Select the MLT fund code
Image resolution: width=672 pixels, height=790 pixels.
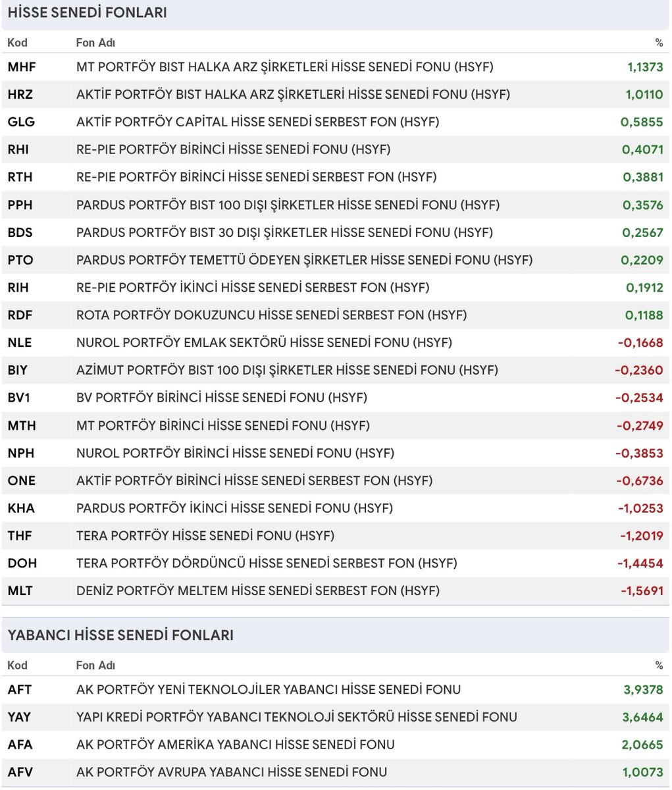(20, 592)
